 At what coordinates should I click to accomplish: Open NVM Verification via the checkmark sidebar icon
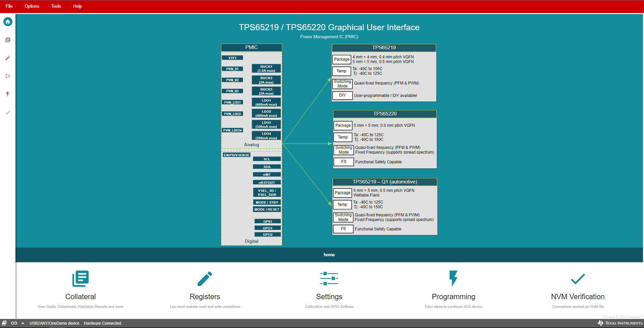(7, 113)
